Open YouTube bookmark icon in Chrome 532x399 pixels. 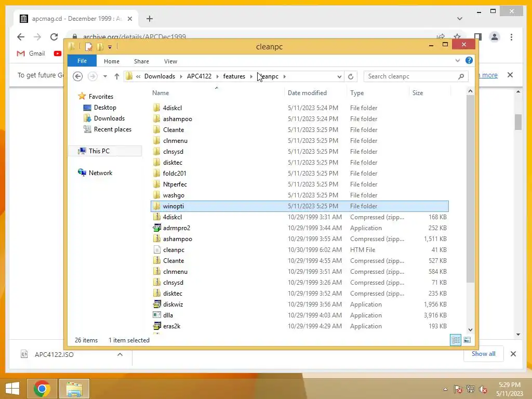[x=57, y=54]
